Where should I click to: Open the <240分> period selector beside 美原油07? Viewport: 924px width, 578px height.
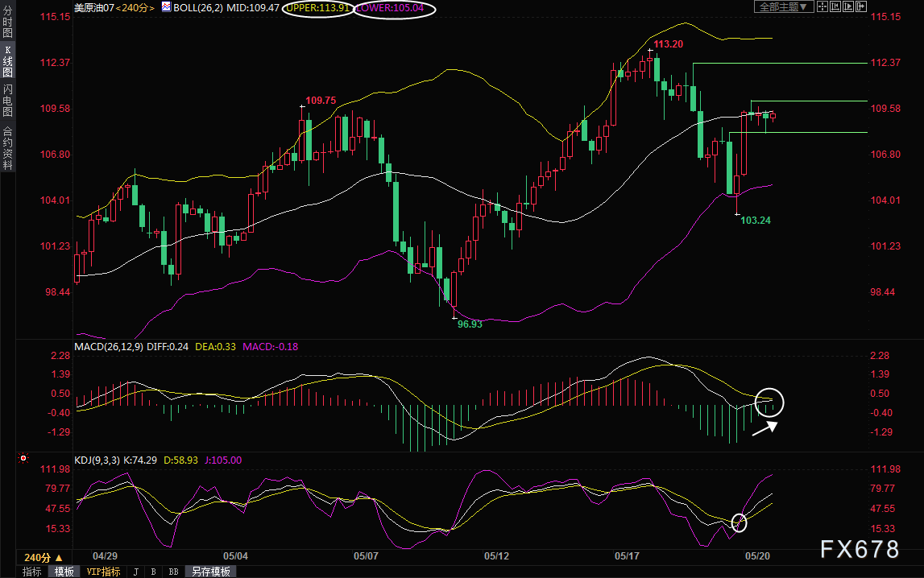(135, 8)
